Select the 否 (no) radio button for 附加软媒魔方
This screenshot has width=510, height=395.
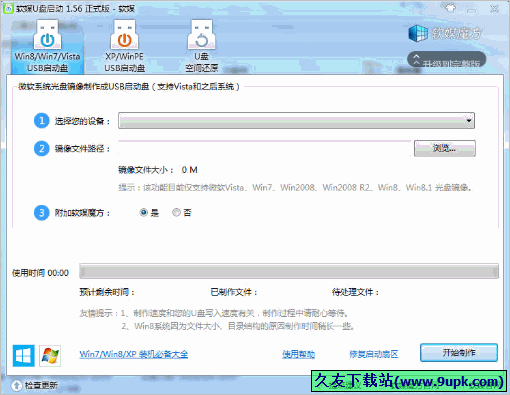coord(176,212)
